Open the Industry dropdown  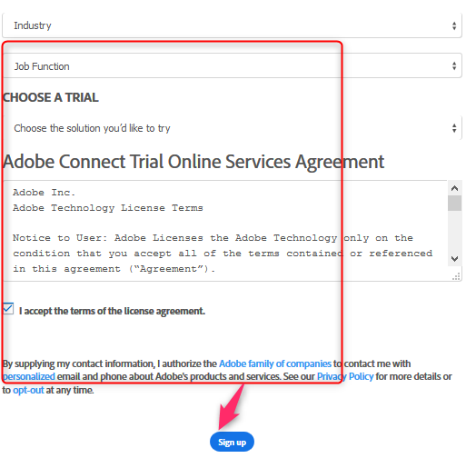[x=232, y=25]
